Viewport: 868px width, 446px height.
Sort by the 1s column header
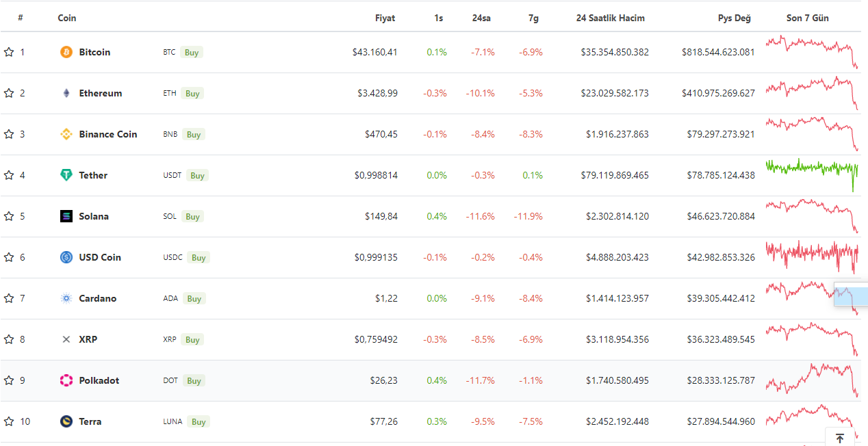[x=438, y=18]
